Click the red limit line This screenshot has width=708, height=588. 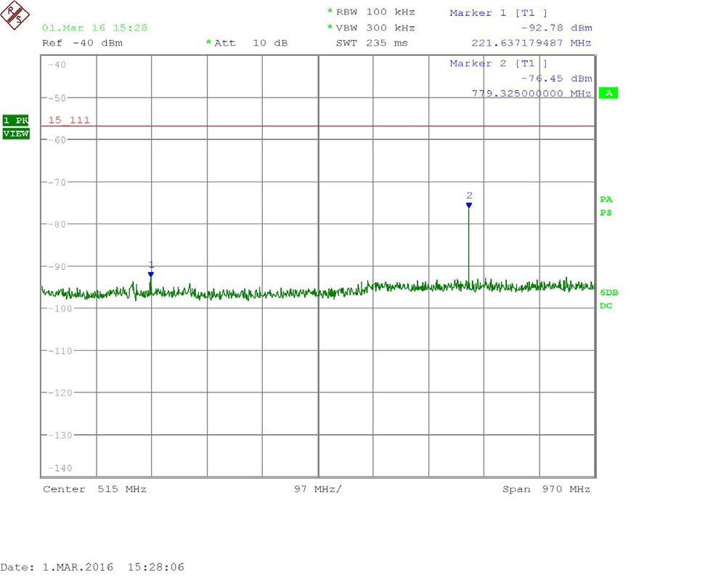click(x=318, y=126)
